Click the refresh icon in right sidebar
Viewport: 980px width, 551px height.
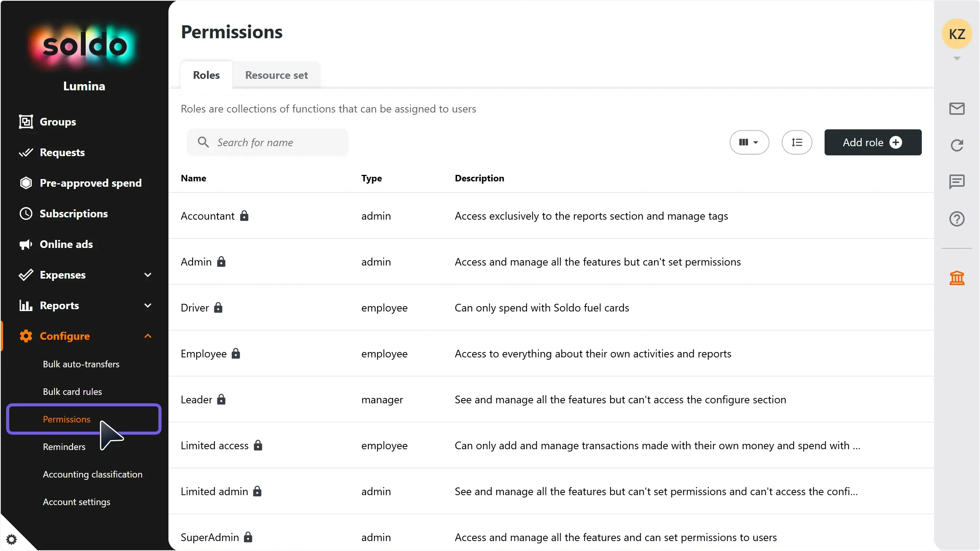[957, 145]
